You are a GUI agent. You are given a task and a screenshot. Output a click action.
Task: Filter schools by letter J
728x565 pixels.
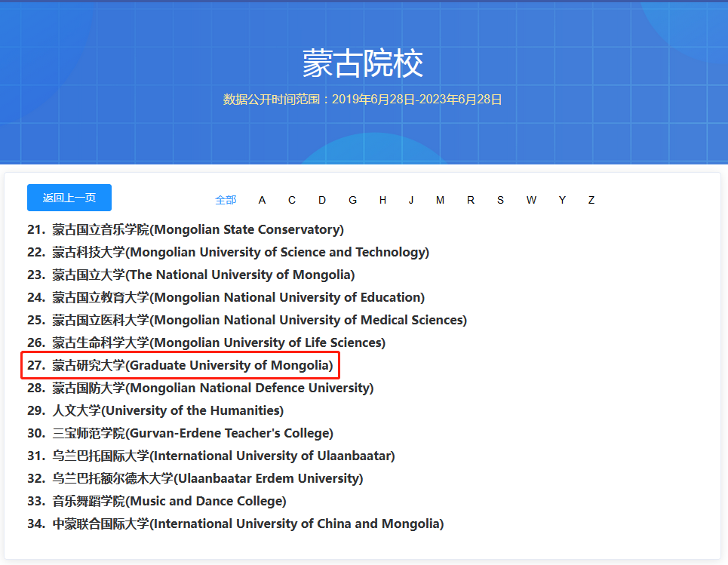(x=411, y=200)
